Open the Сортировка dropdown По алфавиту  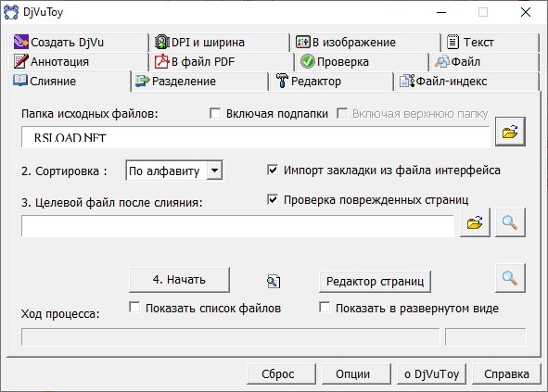pos(174,171)
